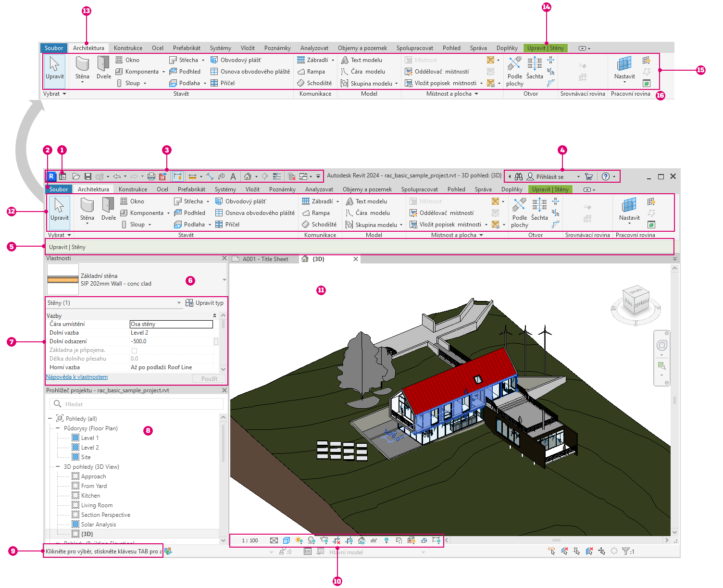Click the red PDF export icon beside Print

(162, 176)
